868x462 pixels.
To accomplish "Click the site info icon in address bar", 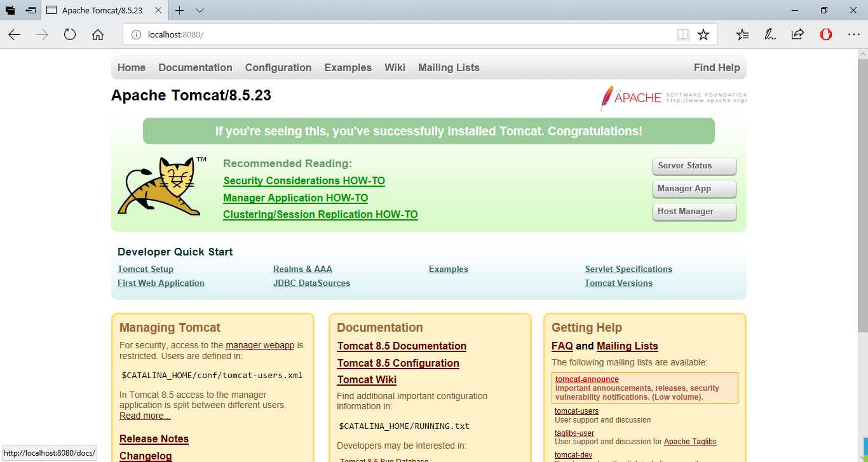I will tap(135, 35).
